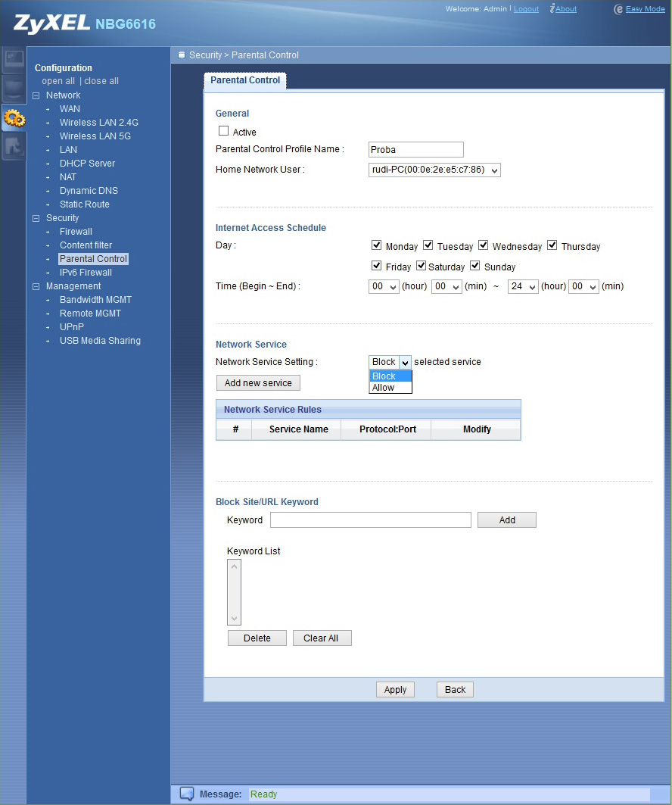Open the end minute dropdown

coord(583,286)
